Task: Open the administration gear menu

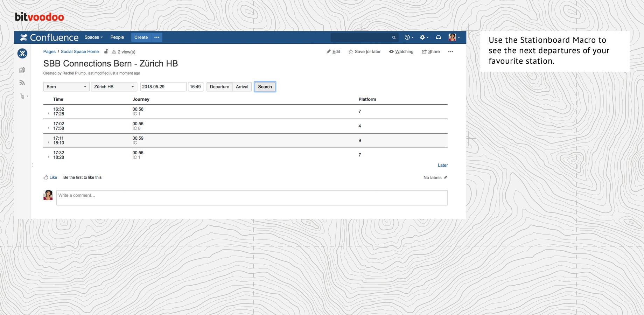Action: (424, 37)
